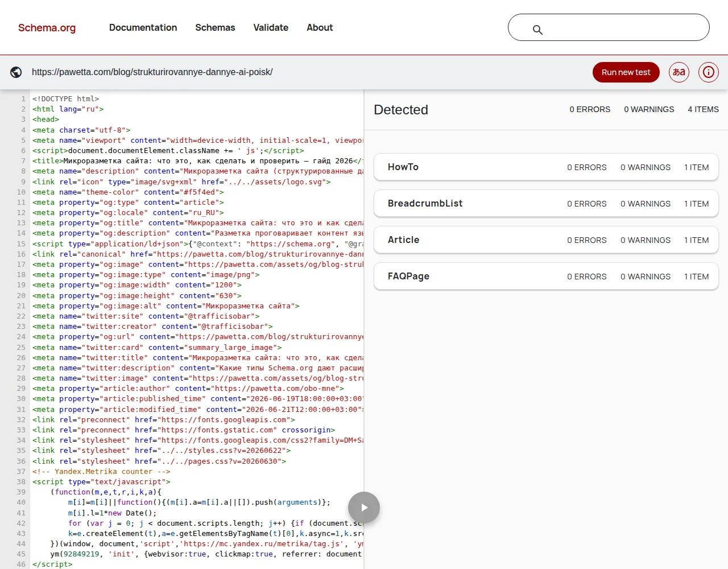Expand the BreadcrumbList result card
The height and width of the screenshot is (569, 728).
click(x=546, y=204)
